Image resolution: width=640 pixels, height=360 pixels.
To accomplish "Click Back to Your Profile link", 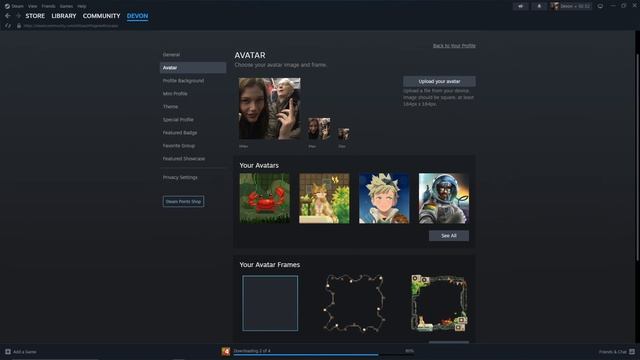I will click(x=454, y=46).
